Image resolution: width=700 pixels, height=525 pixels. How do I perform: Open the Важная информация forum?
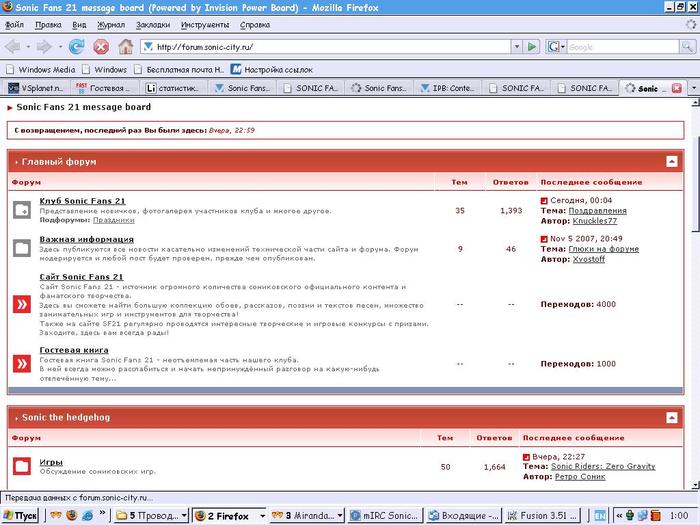coord(87,239)
